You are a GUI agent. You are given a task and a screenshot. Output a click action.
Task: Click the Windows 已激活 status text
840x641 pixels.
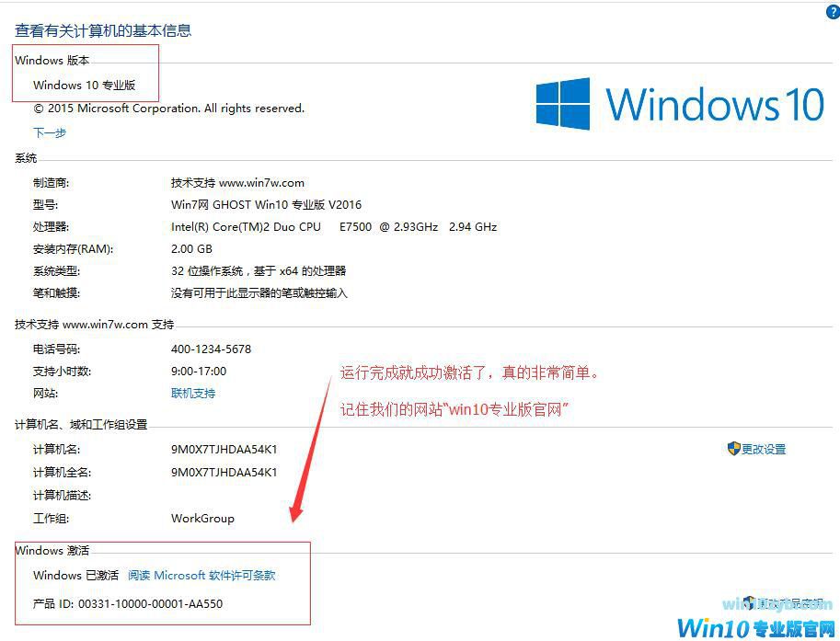[75, 575]
